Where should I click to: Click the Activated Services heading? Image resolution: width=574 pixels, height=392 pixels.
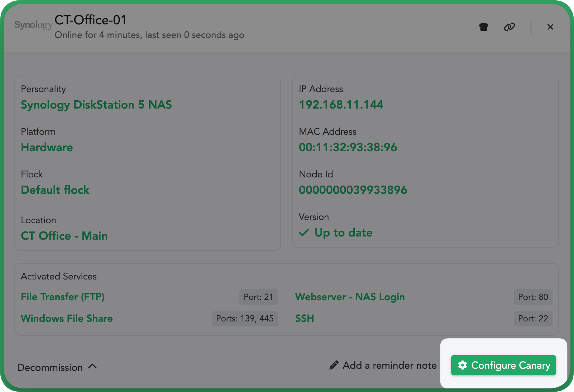pos(59,276)
